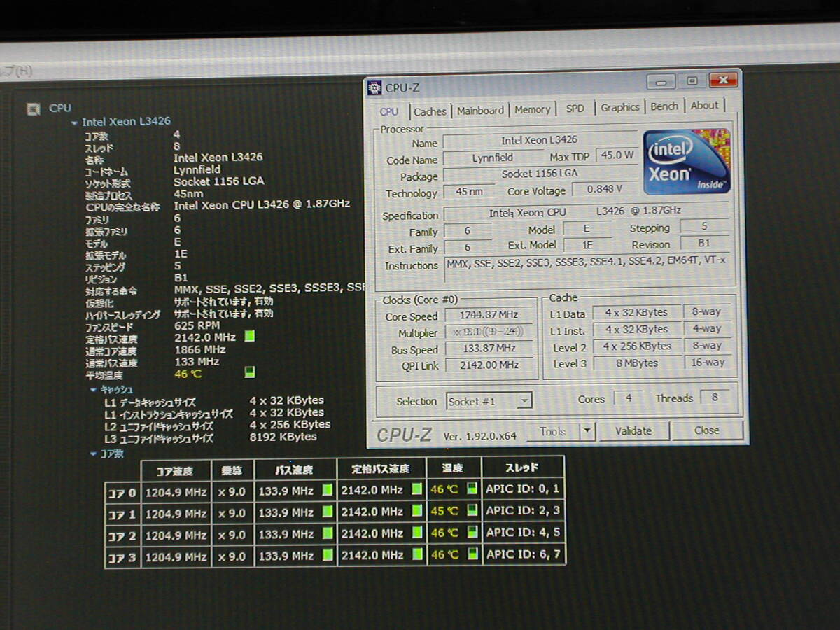Select the CPU tab in CPU-Z
The image size is (840, 630).
coord(388,111)
